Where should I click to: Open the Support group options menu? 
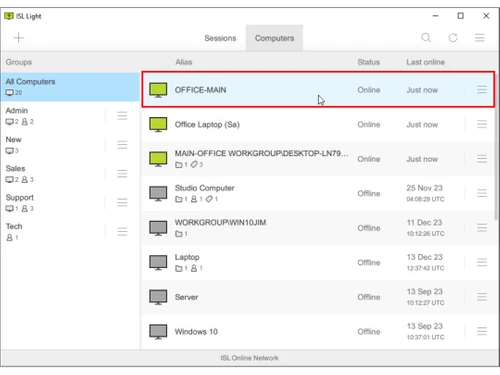(x=122, y=202)
